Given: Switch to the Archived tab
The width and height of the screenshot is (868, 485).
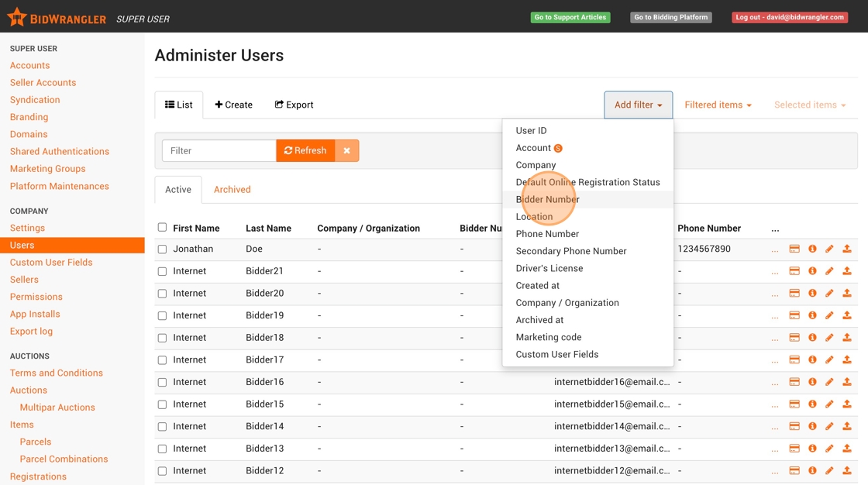Looking at the screenshot, I should [x=232, y=189].
